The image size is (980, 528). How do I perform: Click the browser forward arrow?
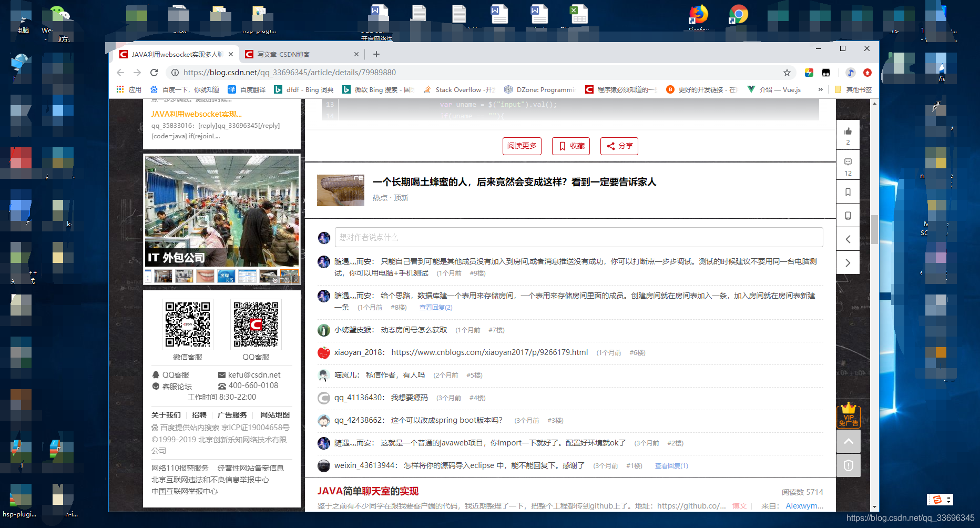[137, 73]
